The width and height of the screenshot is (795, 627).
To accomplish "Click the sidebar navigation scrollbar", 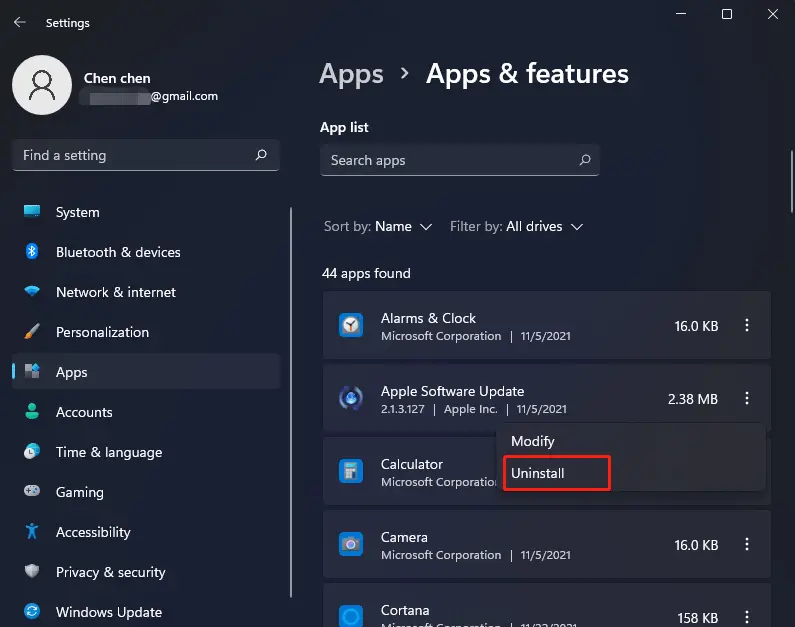I will tap(291, 402).
